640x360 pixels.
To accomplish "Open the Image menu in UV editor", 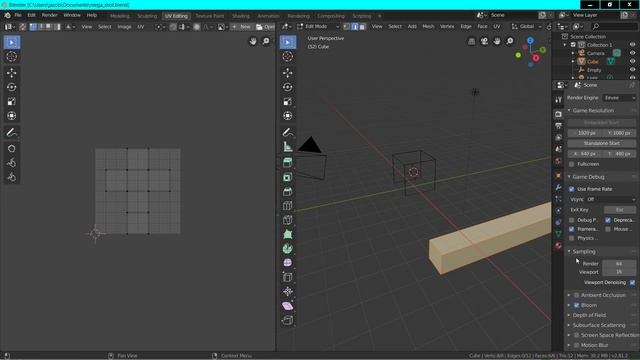I will (x=124, y=27).
